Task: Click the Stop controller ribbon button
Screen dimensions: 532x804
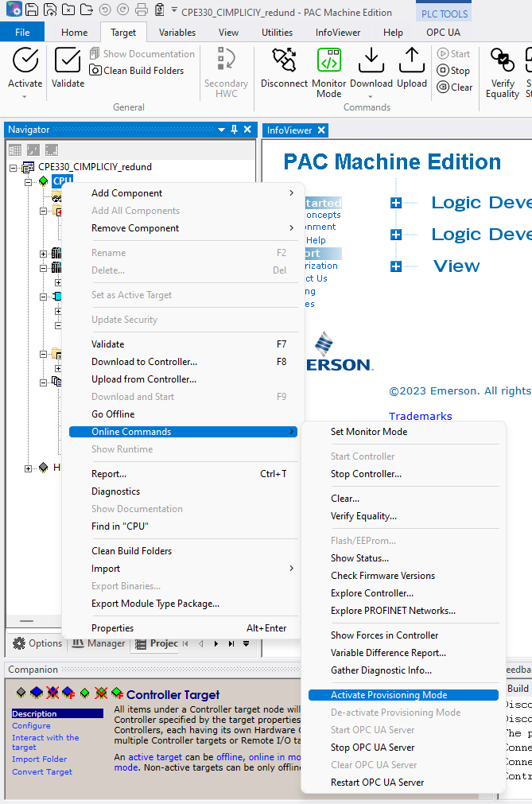Action: click(453, 70)
